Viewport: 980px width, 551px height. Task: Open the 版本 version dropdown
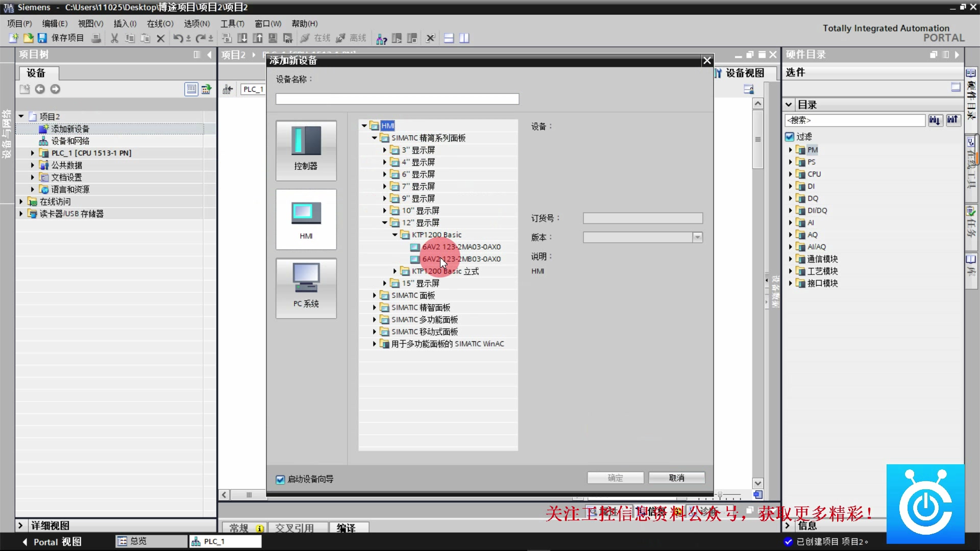697,237
